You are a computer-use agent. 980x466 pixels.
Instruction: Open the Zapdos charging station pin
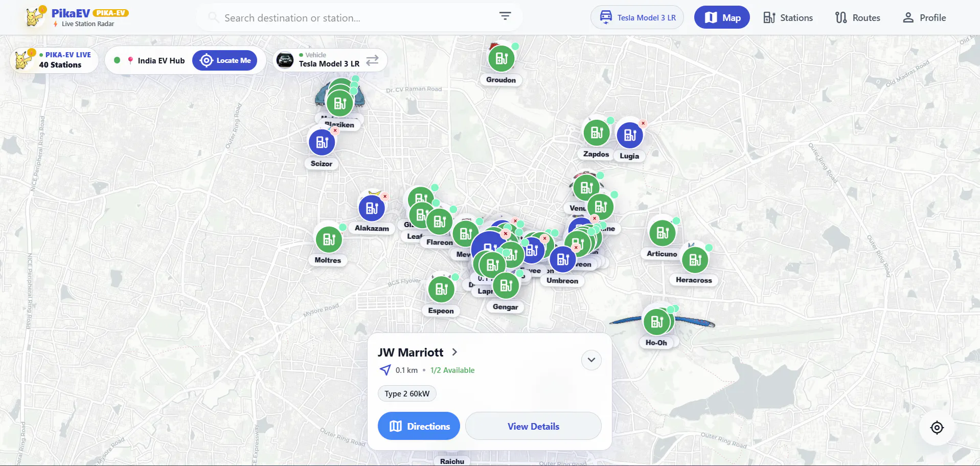point(597,133)
